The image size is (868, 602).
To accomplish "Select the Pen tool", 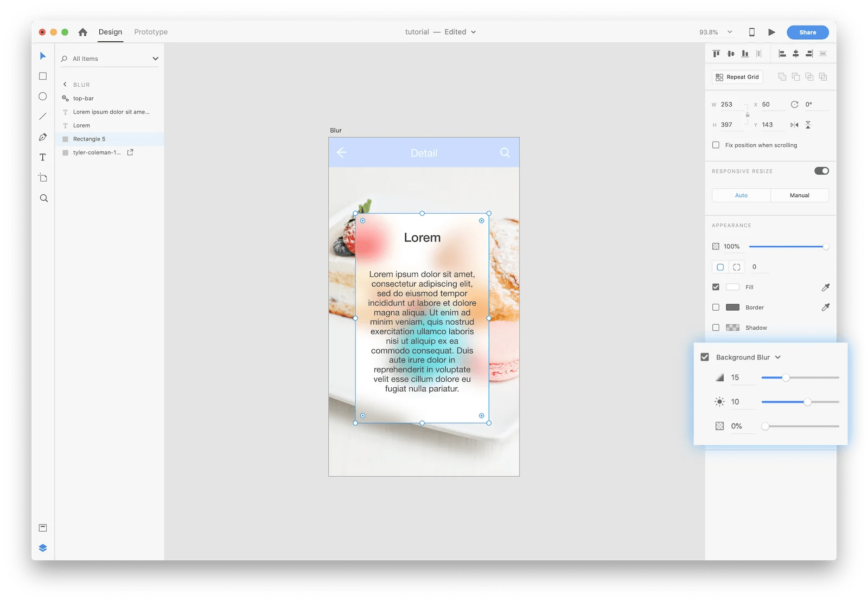I will tap(43, 137).
